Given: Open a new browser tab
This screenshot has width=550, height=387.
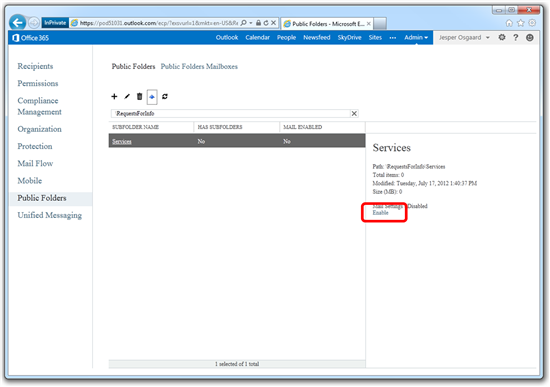Looking at the screenshot, I should coord(380,24).
